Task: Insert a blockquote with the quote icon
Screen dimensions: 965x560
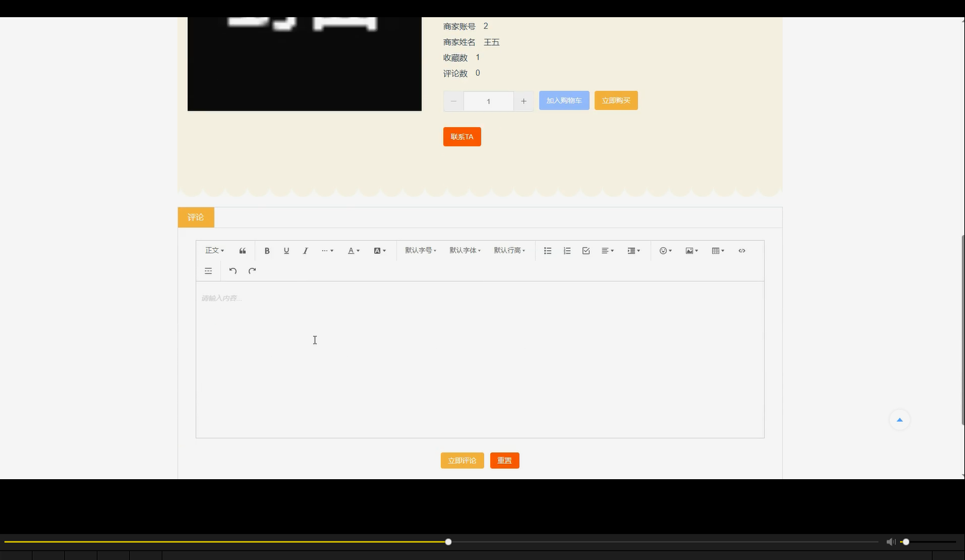Action: 243,251
